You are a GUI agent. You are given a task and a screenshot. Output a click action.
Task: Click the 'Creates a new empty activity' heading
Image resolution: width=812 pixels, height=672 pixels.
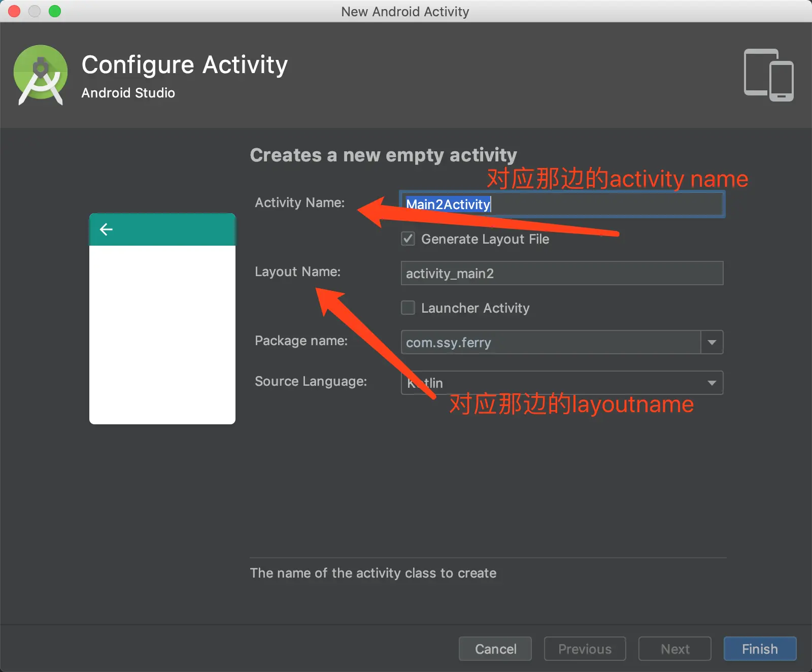383,155
